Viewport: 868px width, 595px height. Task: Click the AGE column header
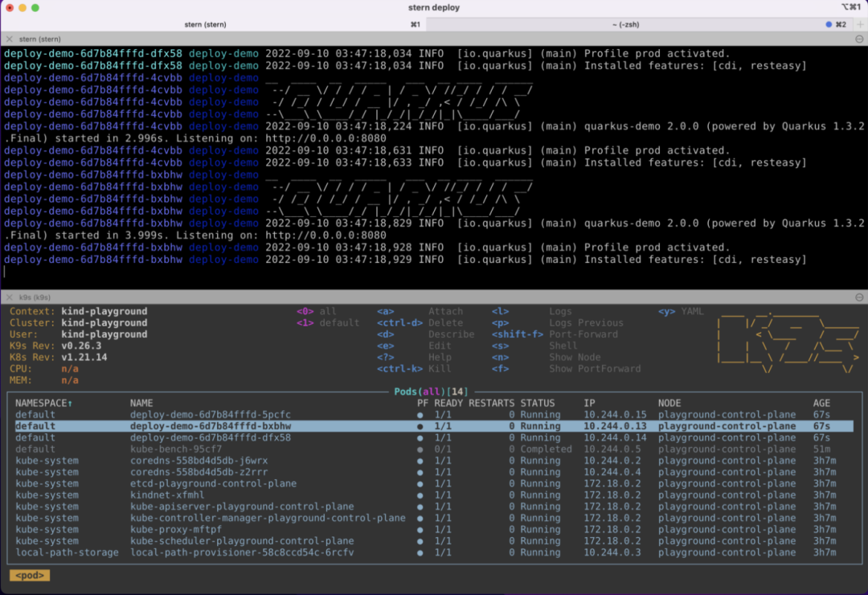(x=821, y=404)
